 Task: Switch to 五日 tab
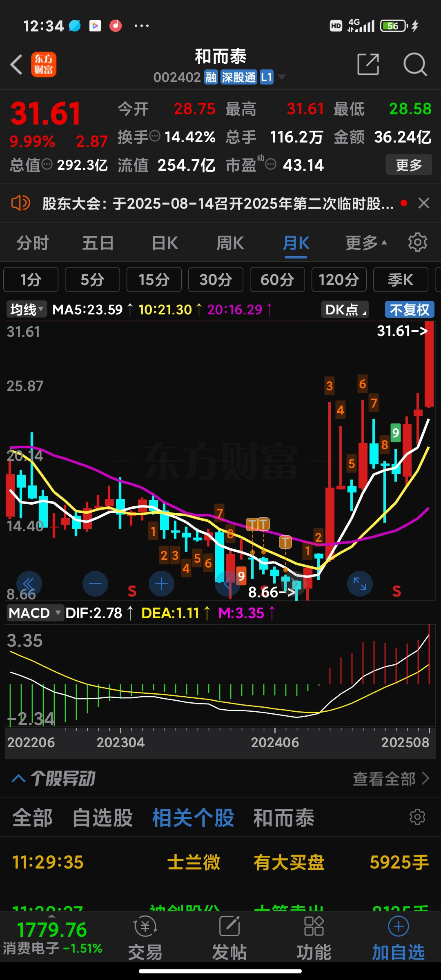(x=98, y=243)
